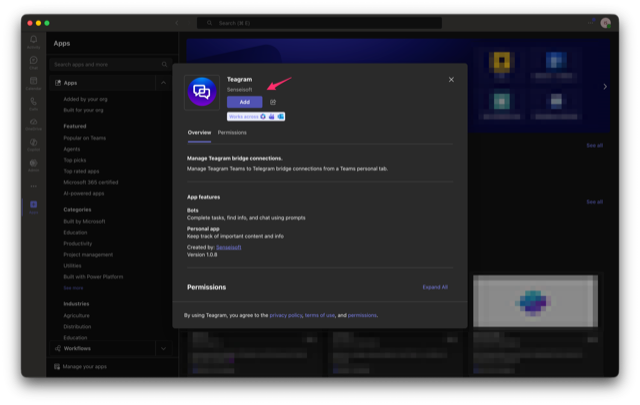Click the top Search bar
The image size is (640, 405).
click(x=319, y=23)
